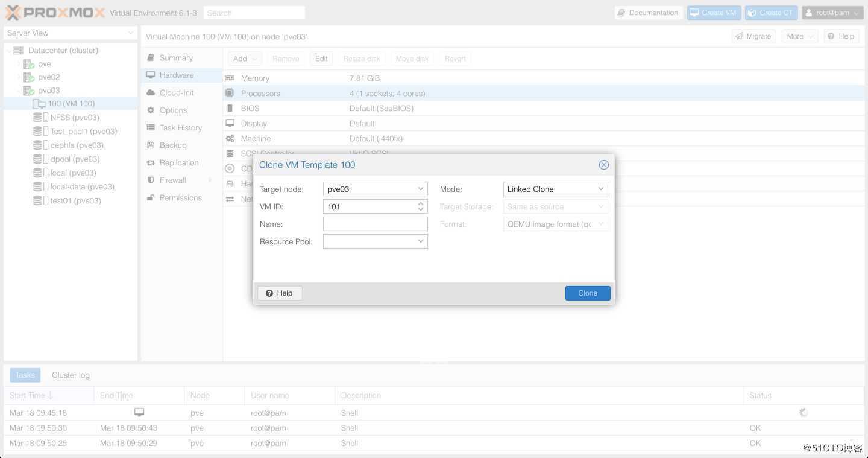This screenshot has width=868, height=458.
Task: Click the cephfs storage icon
Action: (x=40, y=145)
